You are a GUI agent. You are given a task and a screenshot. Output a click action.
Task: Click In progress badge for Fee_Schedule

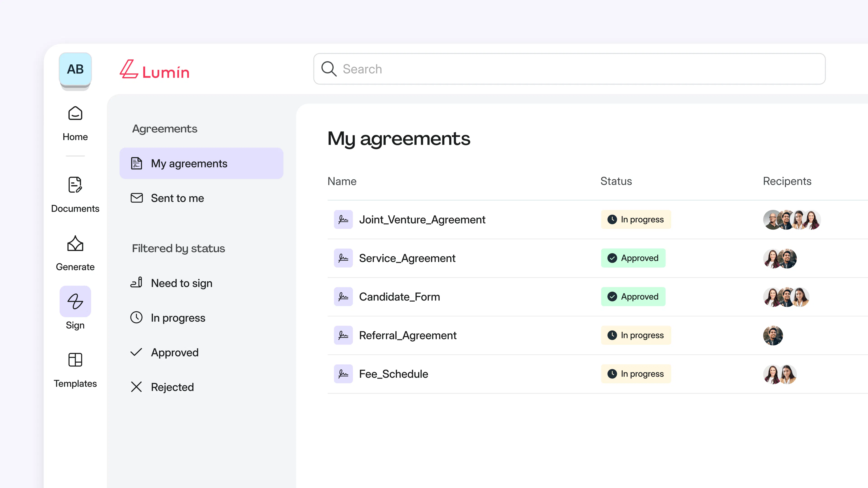(x=636, y=374)
